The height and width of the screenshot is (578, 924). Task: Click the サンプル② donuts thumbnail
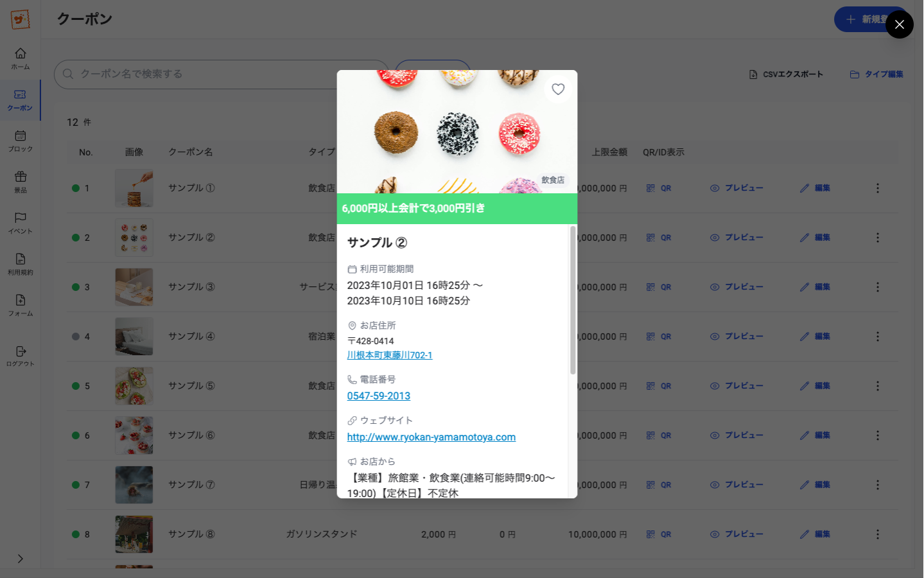tap(134, 238)
